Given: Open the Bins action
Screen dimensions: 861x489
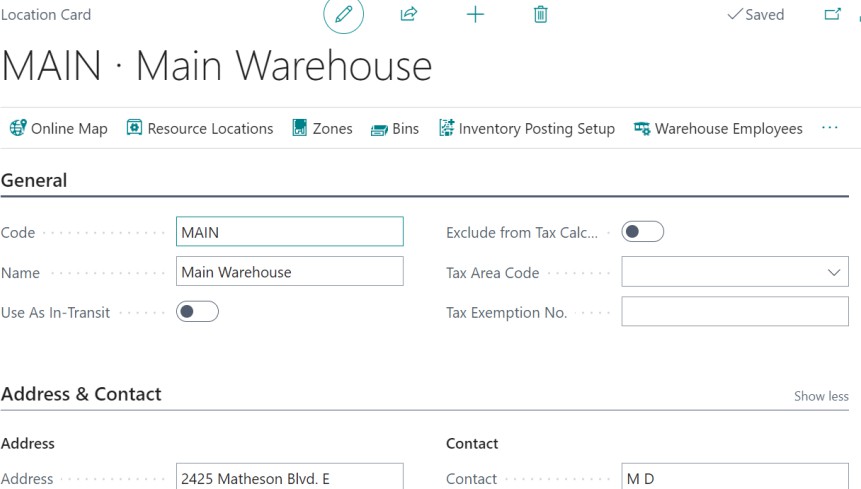Looking at the screenshot, I should [x=394, y=128].
